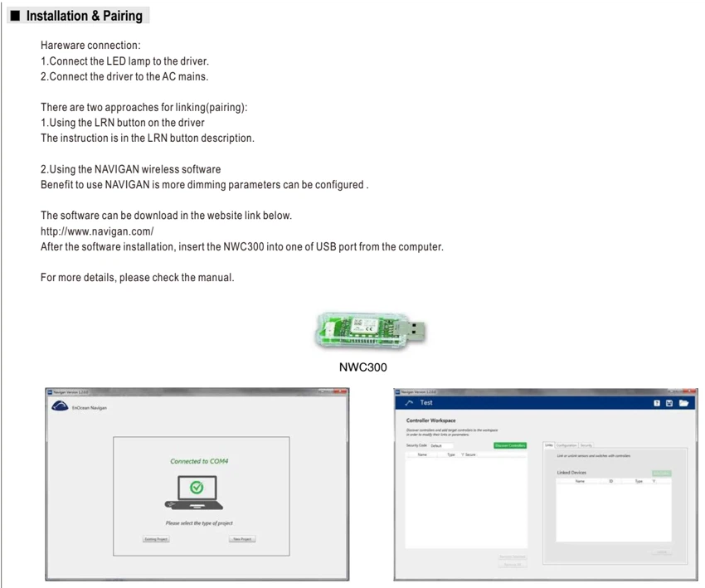Image resolution: width=705 pixels, height=588 pixels.
Task: Click the back arrow icon beside Test
Action: [x=409, y=403]
